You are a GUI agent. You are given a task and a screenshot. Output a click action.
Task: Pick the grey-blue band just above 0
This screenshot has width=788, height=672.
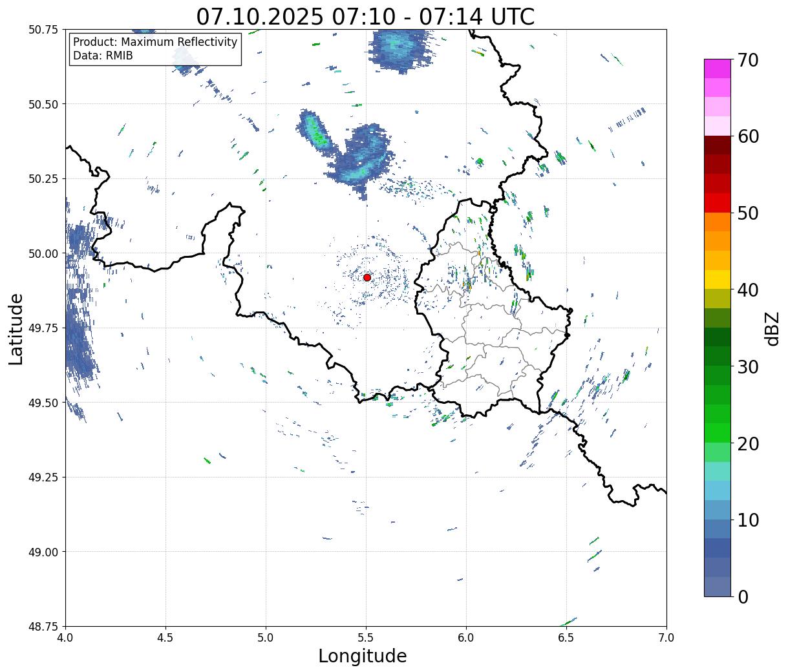(x=718, y=586)
